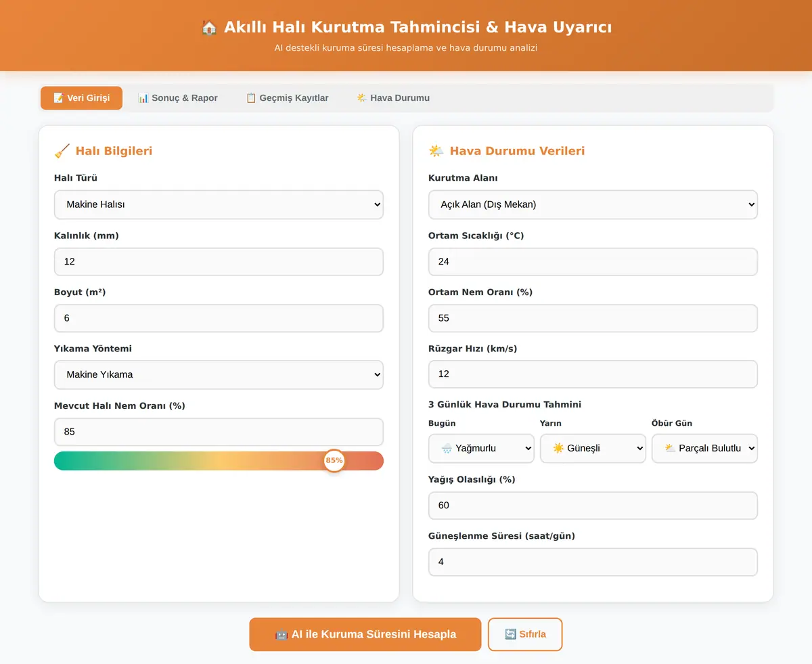Image resolution: width=812 pixels, height=664 pixels.
Task: Open the Geçmiş Kayıtlar tab
Action: tap(287, 98)
